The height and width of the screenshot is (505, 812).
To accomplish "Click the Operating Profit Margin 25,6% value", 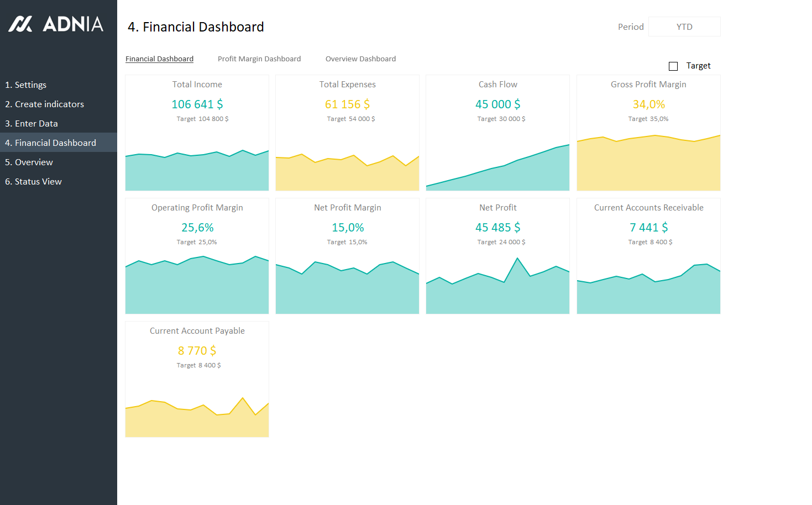I will click(x=197, y=228).
